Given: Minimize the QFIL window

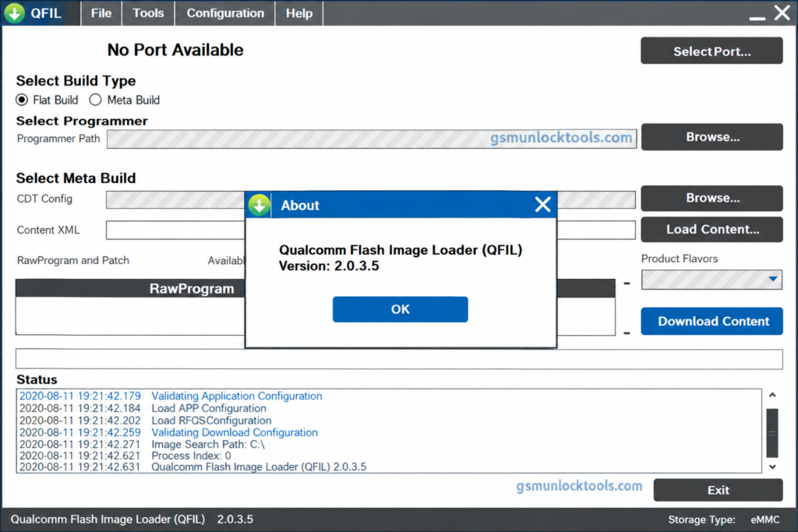Looking at the screenshot, I should tap(757, 19).
